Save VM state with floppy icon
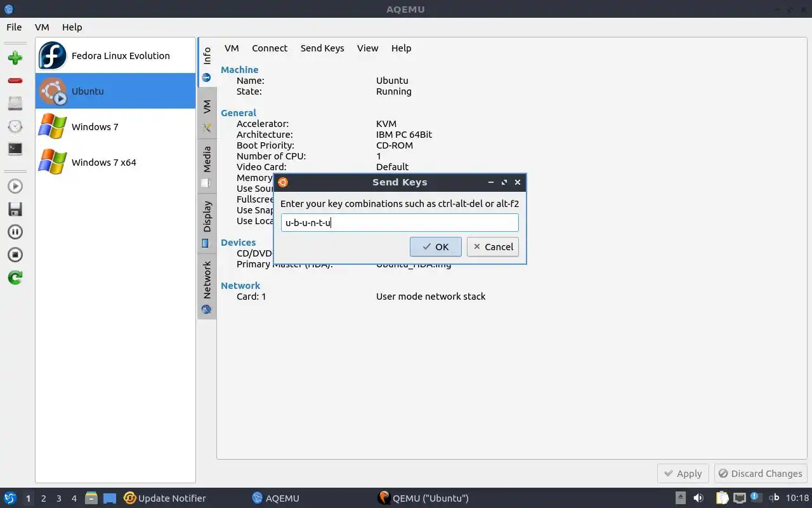This screenshot has height=508, width=812. [x=15, y=209]
